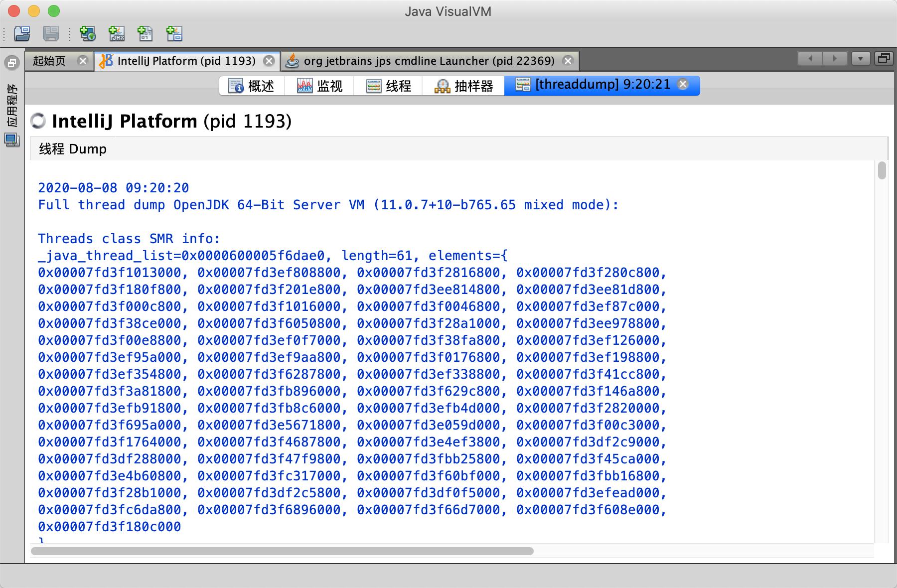Click the 监视 subtab chart icon
The image size is (897, 588).
pos(304,86)
